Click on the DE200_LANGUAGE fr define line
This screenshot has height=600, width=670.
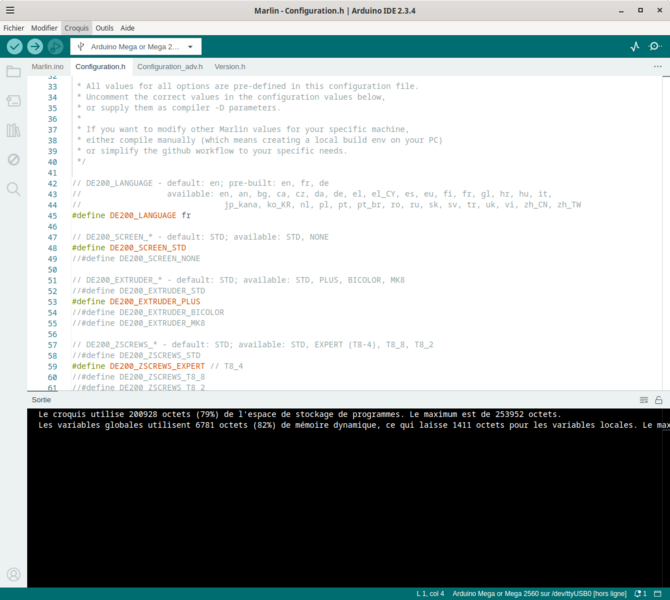[x=131, y=215]
